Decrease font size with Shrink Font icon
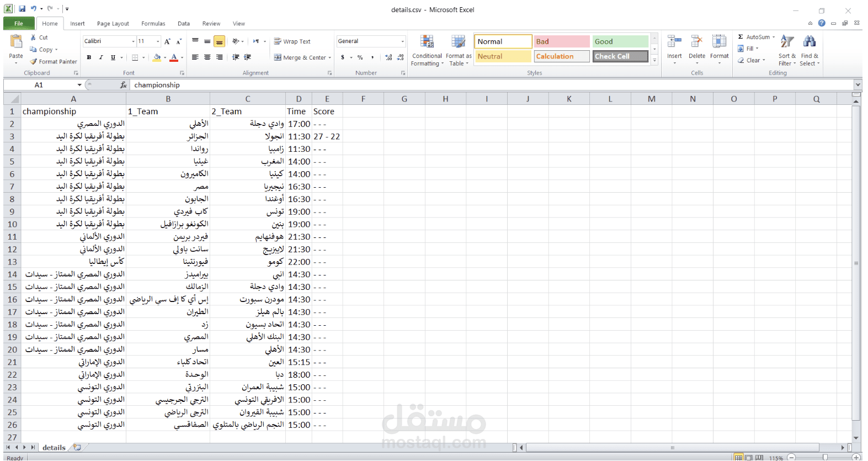This screenshot has height=461, width=868. coord(179,41)
